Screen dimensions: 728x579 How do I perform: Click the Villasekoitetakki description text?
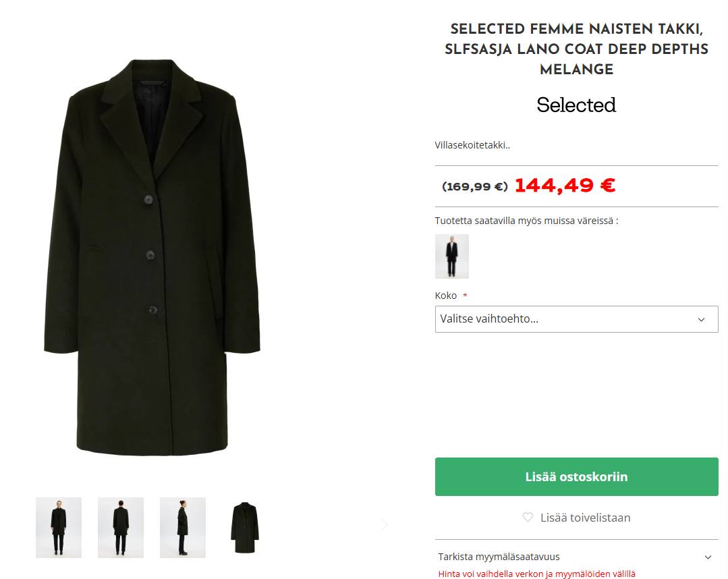click(x=472, y=145)
